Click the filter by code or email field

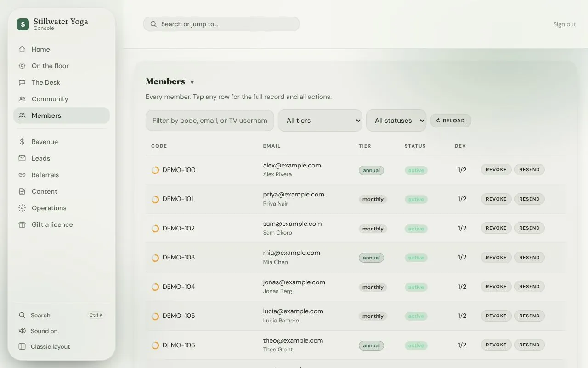tap(210, 121)
